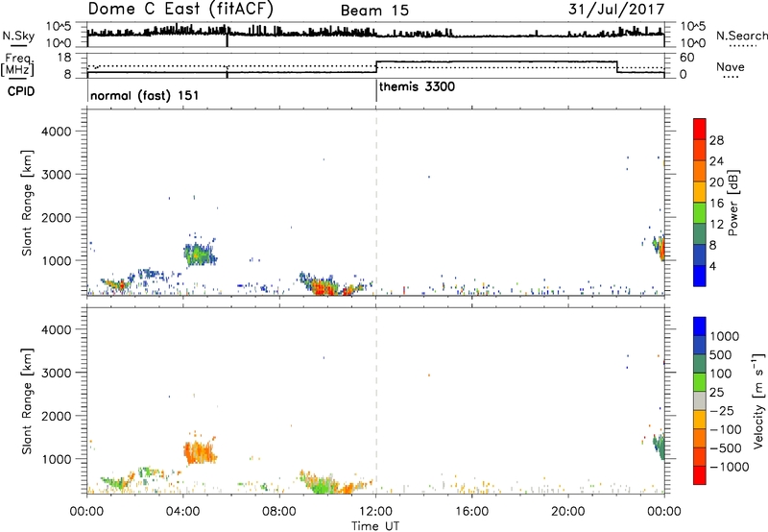
Task: Click the red echo patch near 10:00 in power panel
Action: (324, 288)
